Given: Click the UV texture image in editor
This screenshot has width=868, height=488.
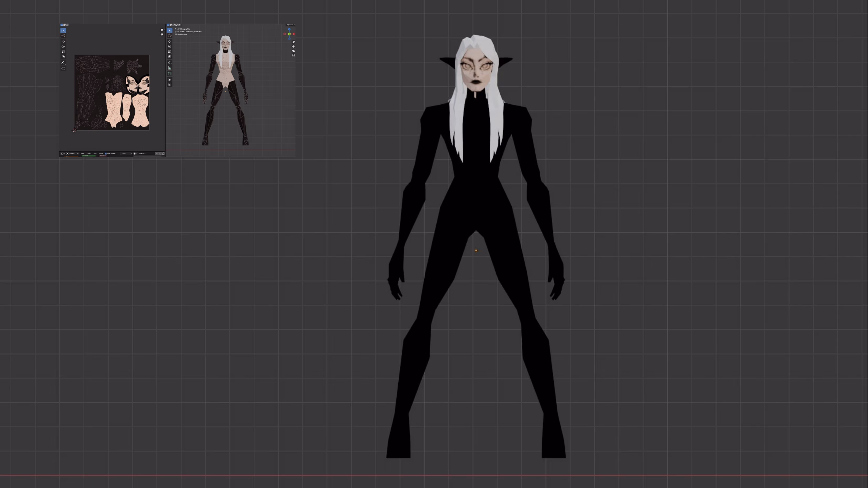Looking at the screenshot, I should [x=112, y=93].
